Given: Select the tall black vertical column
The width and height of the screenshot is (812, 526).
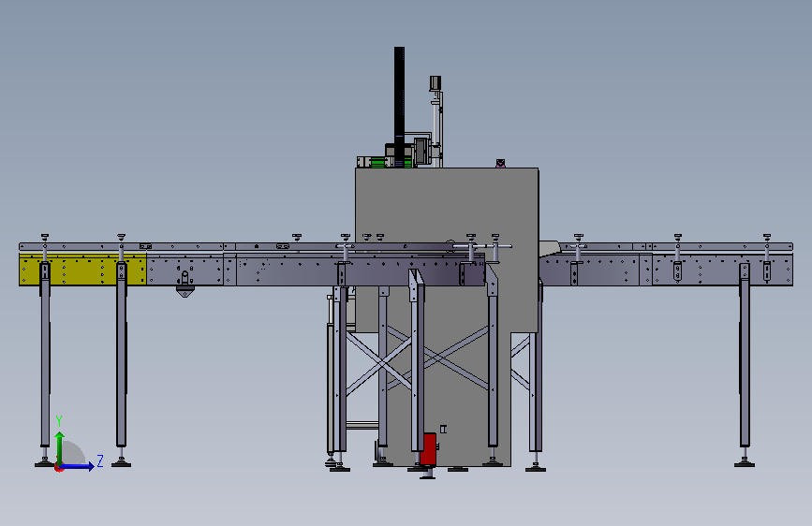Looking at the screenshot, I should (399, 106).
